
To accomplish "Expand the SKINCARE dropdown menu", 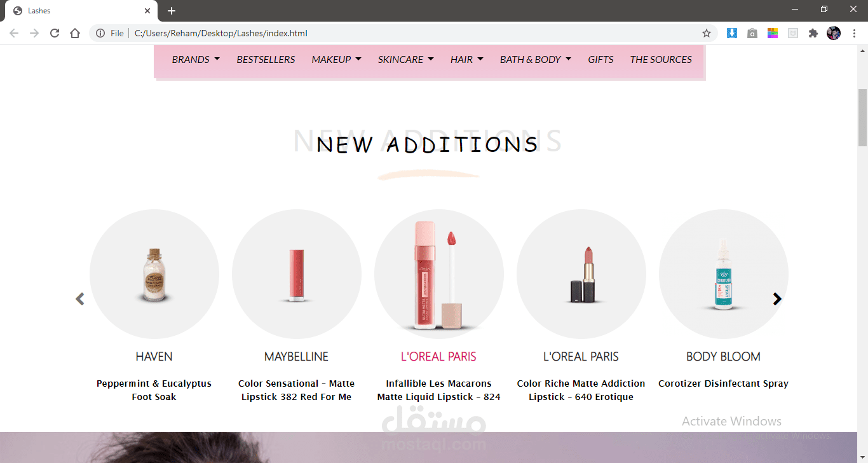I will [x=405, y=59].
